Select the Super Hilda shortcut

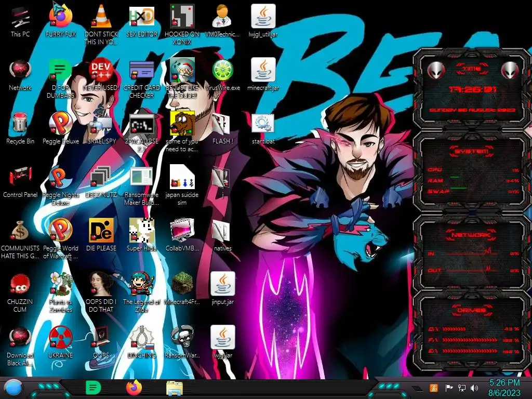tap(142, 231)
